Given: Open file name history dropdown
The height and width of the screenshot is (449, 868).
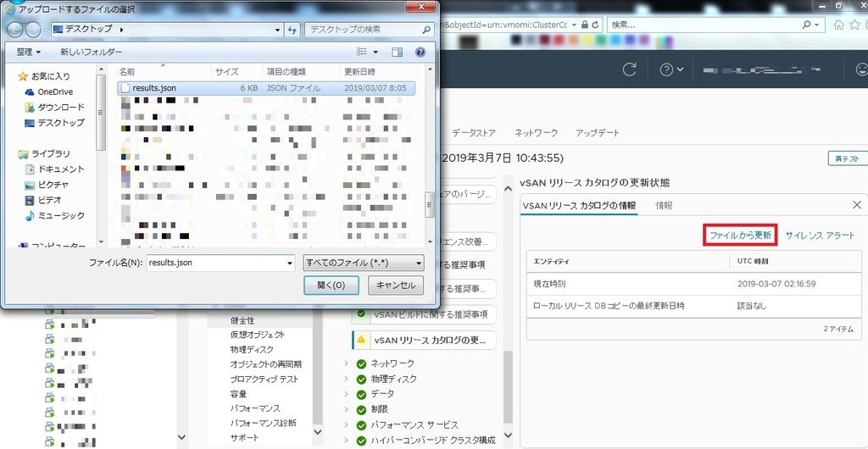Looking at the screenshot, I should tap(290, 263).
